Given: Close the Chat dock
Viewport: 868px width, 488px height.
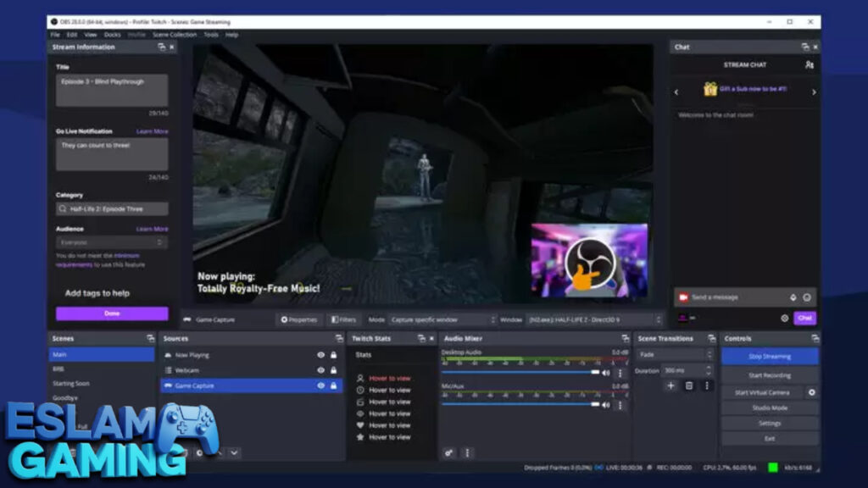Looking at the screenshot, I should coord(815,47).
